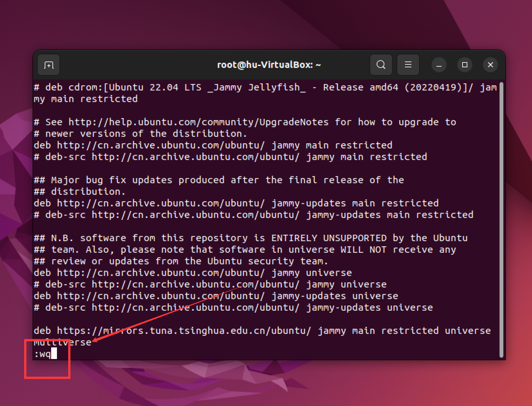Click the terminal vertical scrollbar

501,219
